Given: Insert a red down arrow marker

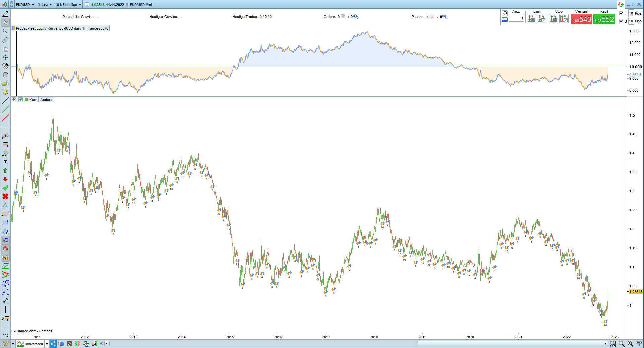Looking at the screenshot, I should [5, 179].
